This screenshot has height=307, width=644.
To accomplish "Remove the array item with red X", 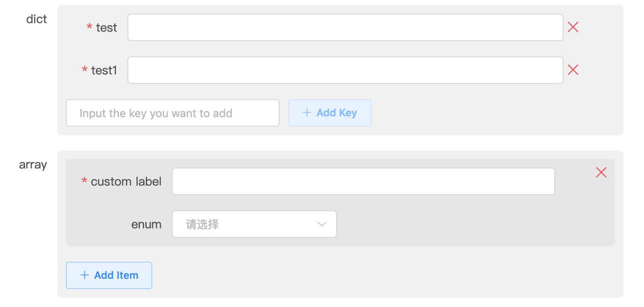I will point(601,173).
